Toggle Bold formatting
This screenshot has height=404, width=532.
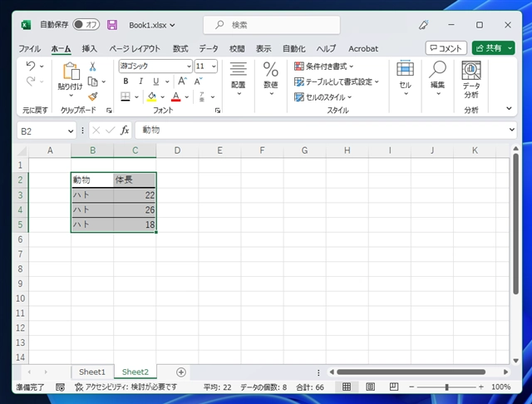coord(126,81)
